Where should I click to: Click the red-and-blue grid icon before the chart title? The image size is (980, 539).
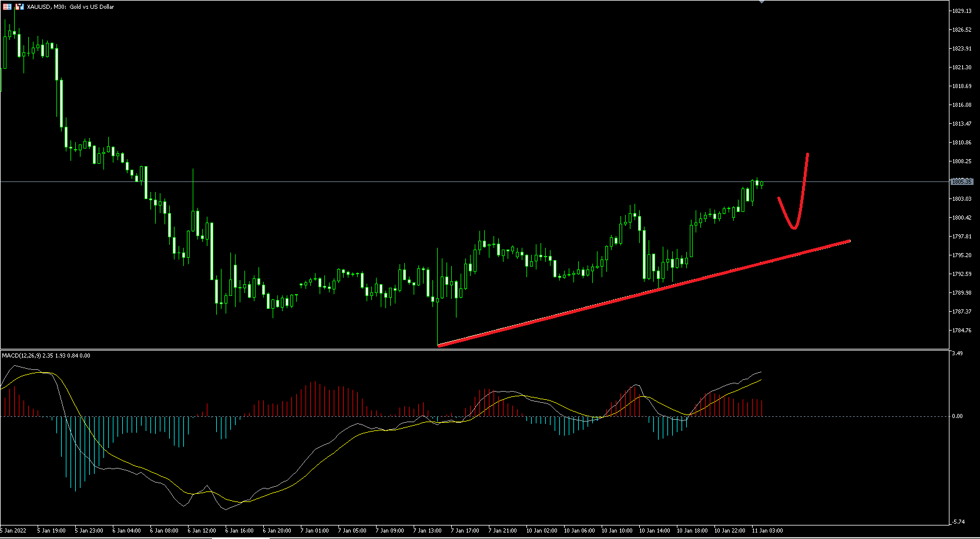[7, 6]
